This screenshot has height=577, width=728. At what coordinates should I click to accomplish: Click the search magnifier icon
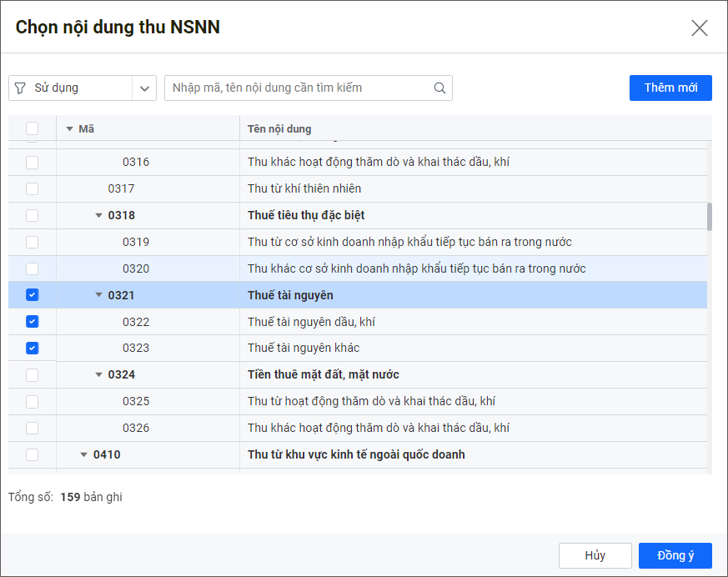[x=439, y=88]
